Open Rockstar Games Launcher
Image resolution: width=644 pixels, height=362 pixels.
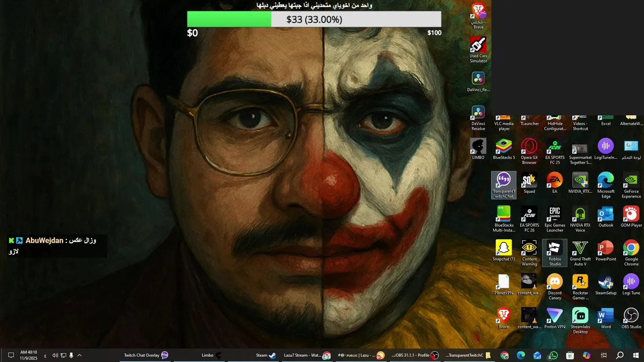click(x=580, y=287)
